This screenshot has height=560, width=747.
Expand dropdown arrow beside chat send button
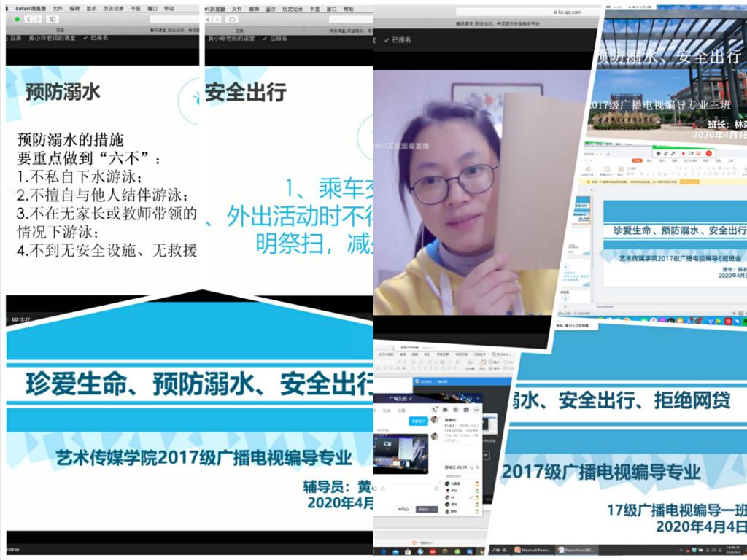click(436, 510)
